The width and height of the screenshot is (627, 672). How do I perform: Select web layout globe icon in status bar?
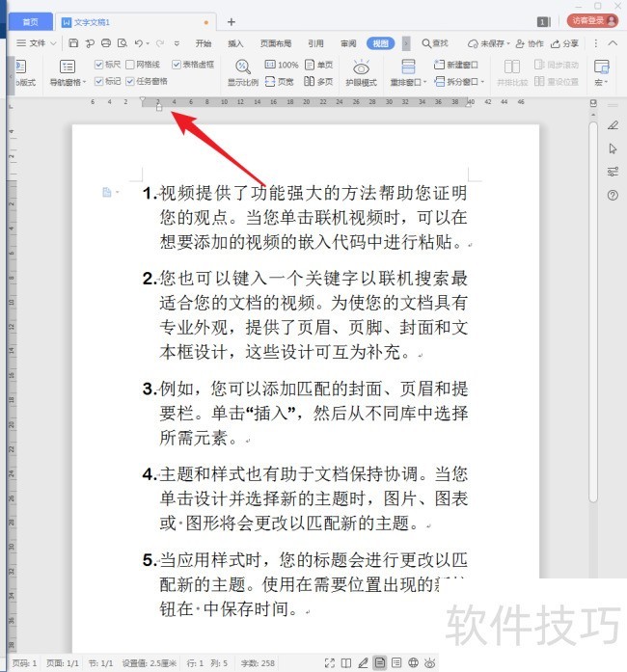coord(413,663)
